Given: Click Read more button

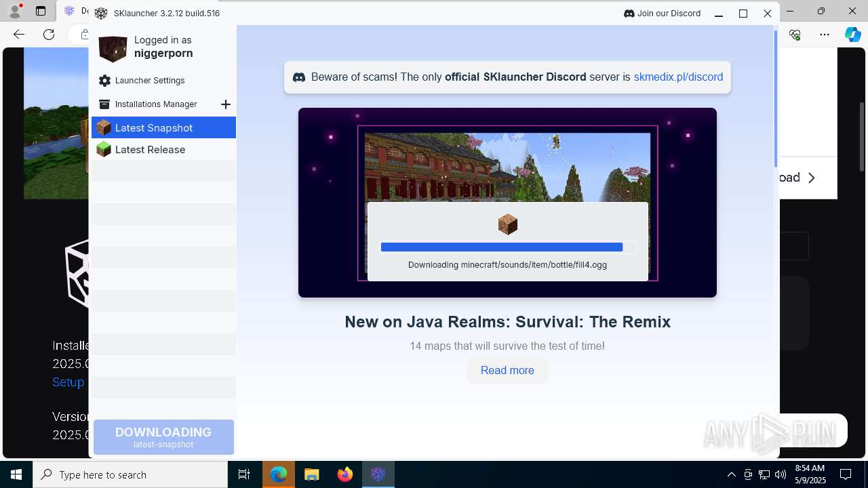Looking at the screenshot, I should [x=507, y=370].
